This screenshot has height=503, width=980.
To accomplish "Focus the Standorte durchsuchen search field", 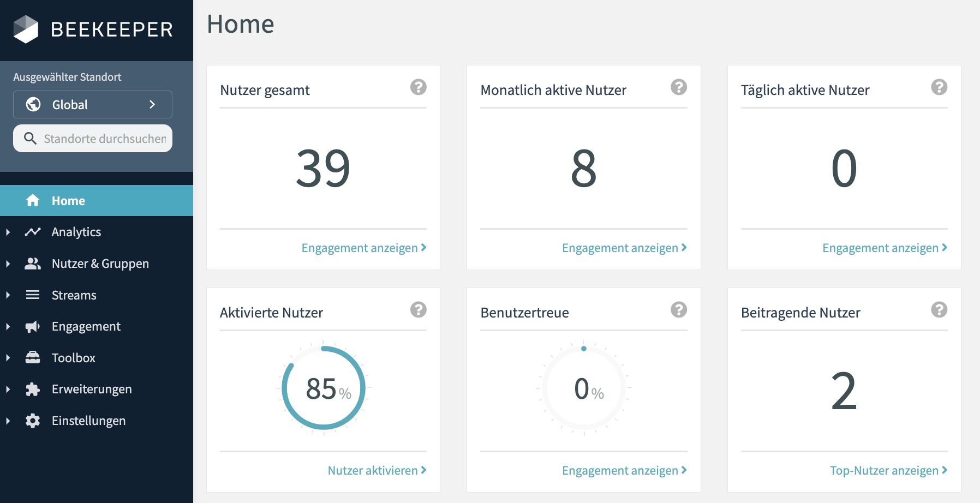I will coord(93,139).
